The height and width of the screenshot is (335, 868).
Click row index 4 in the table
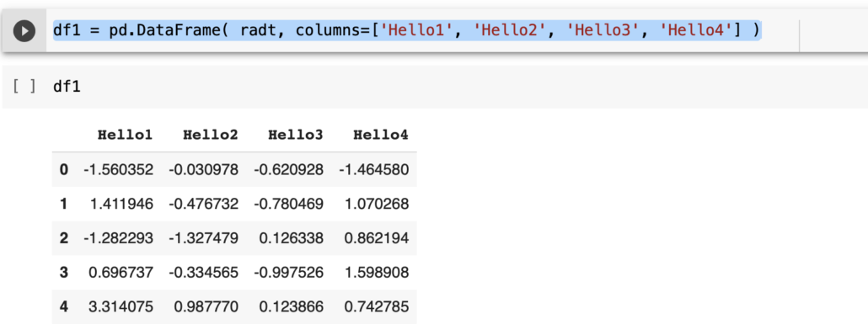(x=64, y=307)
